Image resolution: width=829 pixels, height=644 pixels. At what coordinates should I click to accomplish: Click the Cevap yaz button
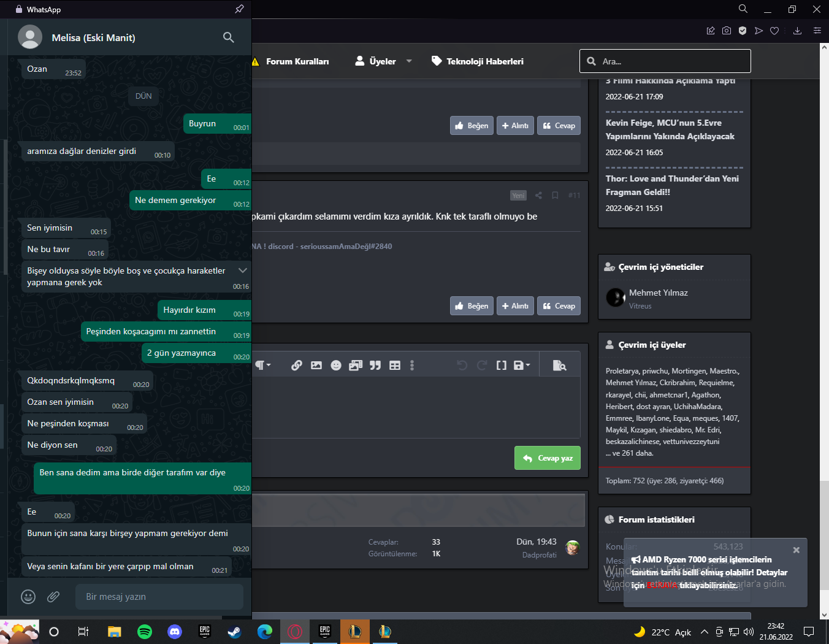(548, 458)
